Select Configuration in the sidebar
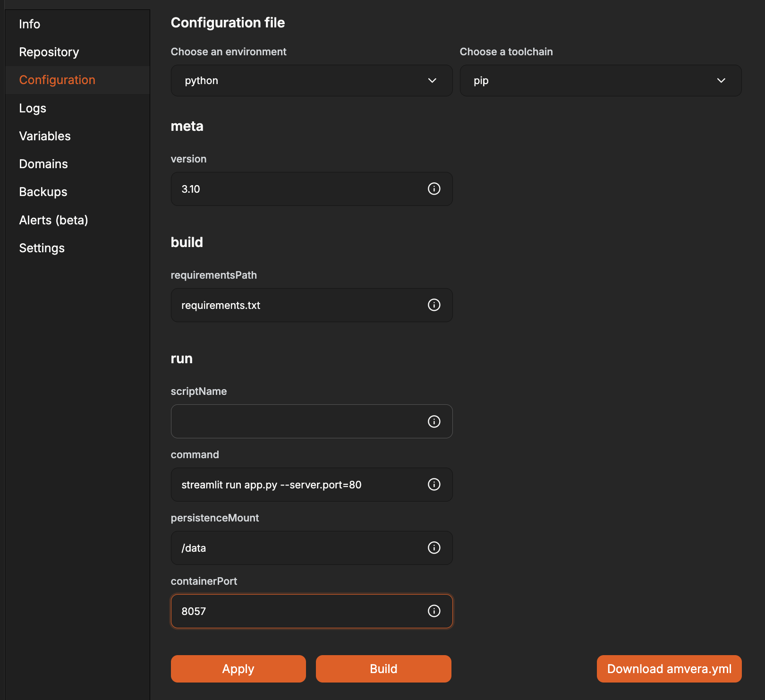This screenshot has width=765, height=700. 77,80
